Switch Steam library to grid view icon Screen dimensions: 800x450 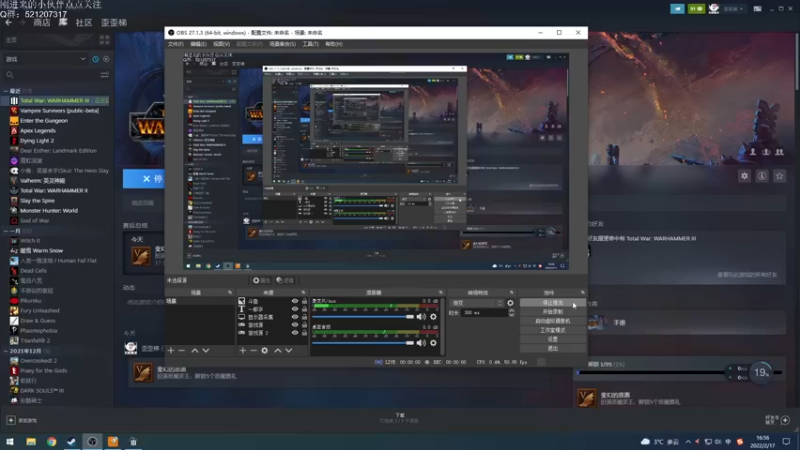click(x=105, y=40)
